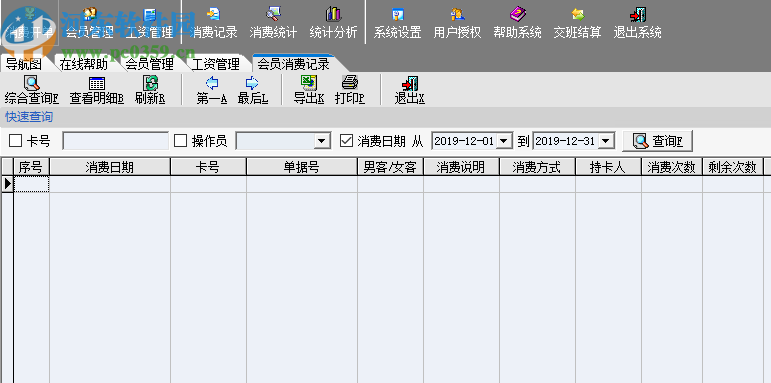Viewport: 771px width, 383px height.
Task: Click the 刷新R refresh icon
Action: point(150,90)
